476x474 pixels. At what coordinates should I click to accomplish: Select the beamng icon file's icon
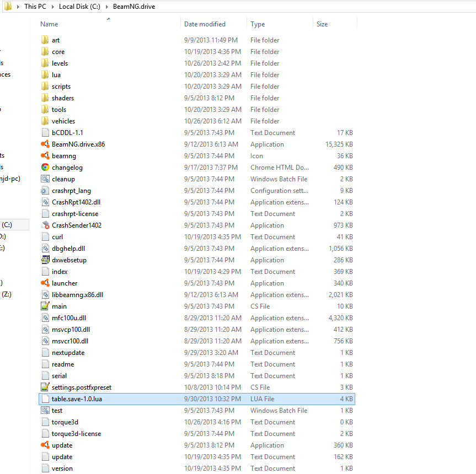coord(45,155)
